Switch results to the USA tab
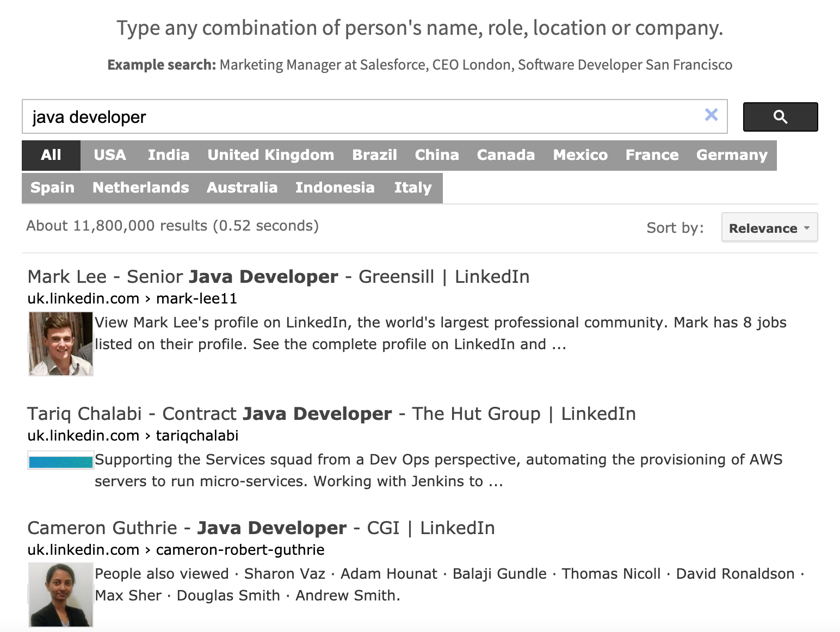The image size is (840, 632). 110,155
